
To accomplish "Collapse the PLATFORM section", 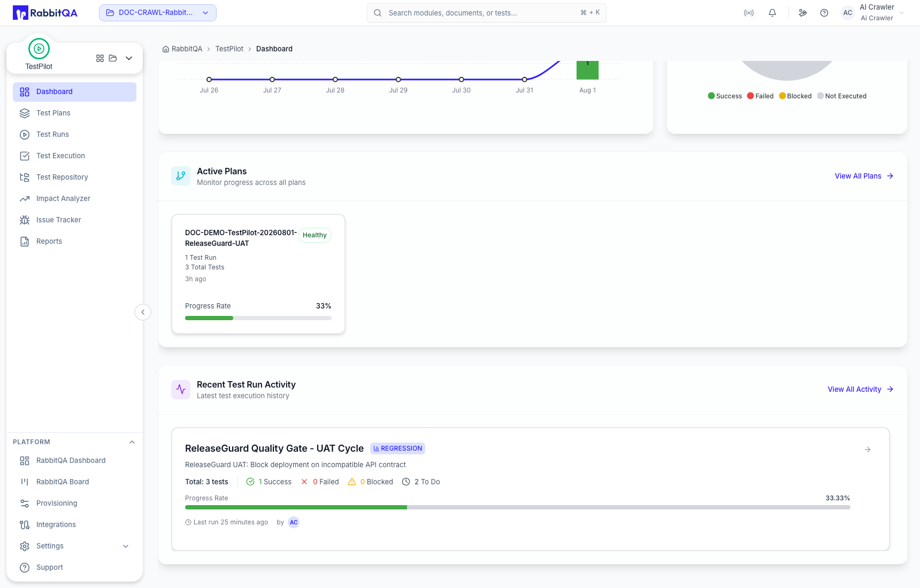I will [x=132, y=442].
